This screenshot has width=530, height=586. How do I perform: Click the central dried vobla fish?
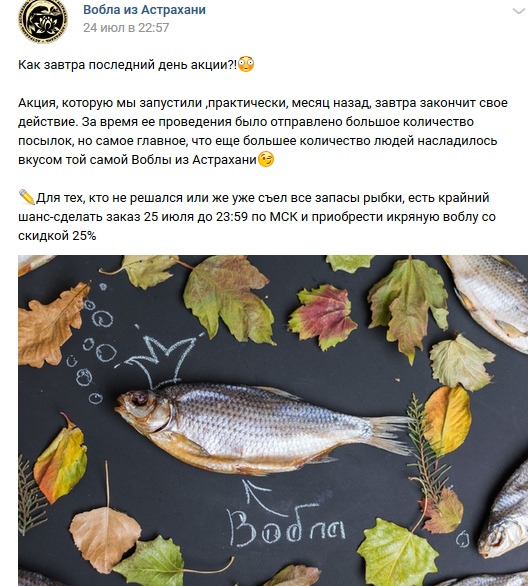tap(264, 428)
